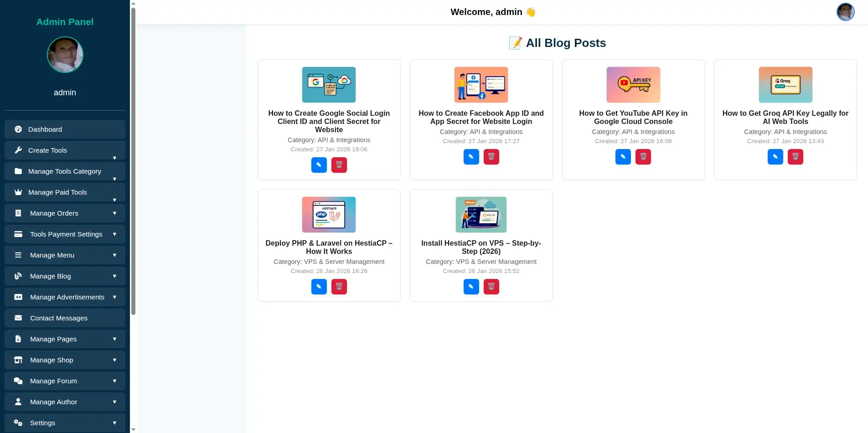This screenshot has height=433, width=868.
Task: Click the Manage Shop icon
Action: (18, 360)
